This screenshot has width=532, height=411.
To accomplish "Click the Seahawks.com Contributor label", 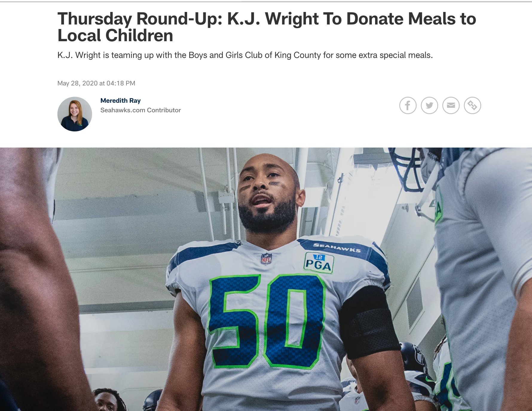I will [x=140, y=110].
